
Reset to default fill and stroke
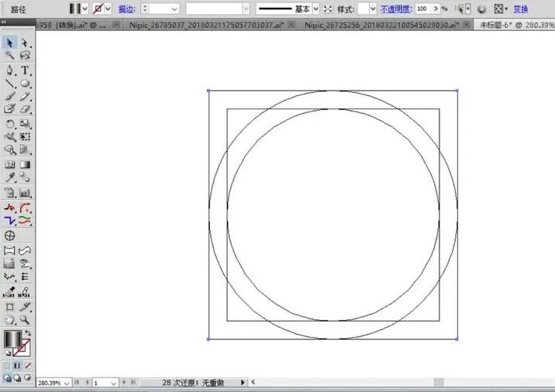(x=8, y=352)
